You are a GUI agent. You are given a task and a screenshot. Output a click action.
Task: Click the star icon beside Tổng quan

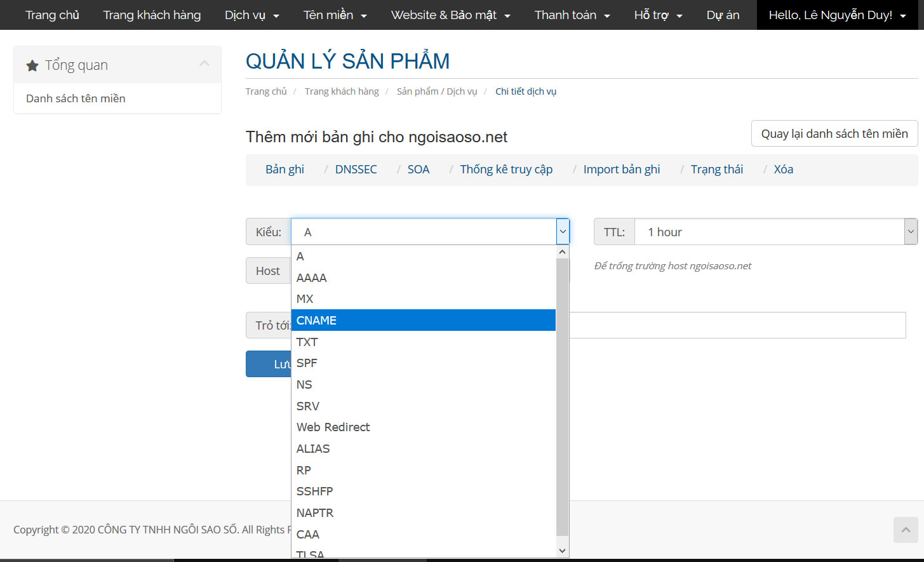click(x=32, y=65)
